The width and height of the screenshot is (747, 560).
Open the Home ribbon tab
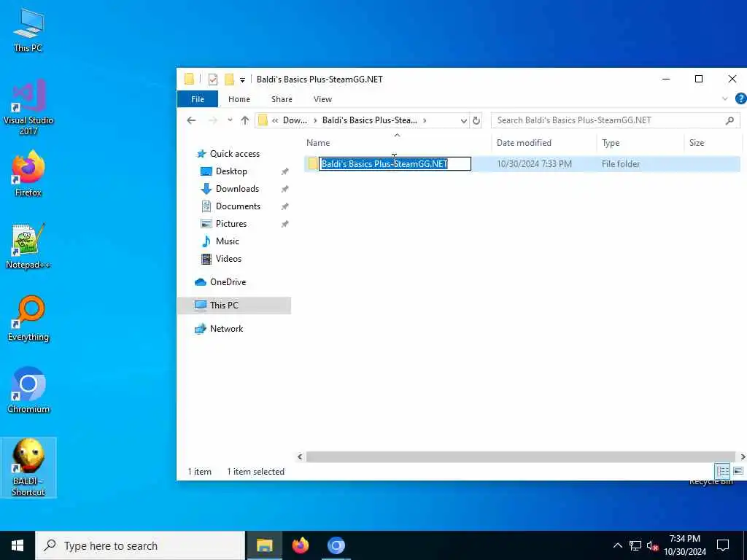239,99
